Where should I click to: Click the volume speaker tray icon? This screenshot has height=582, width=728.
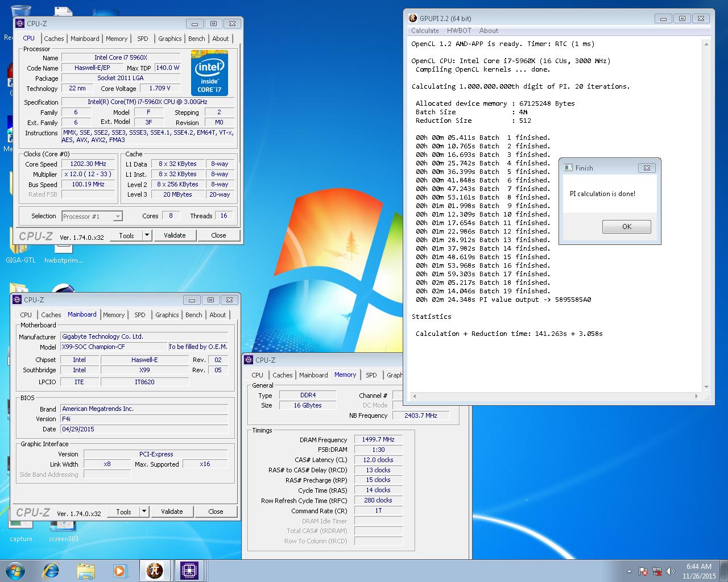[671, 572]
